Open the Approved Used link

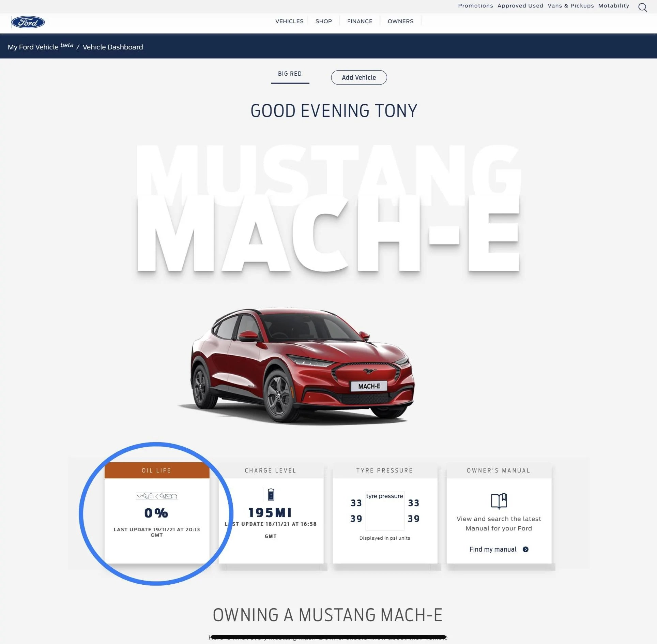pyautogui.click(x=520, y=6)
